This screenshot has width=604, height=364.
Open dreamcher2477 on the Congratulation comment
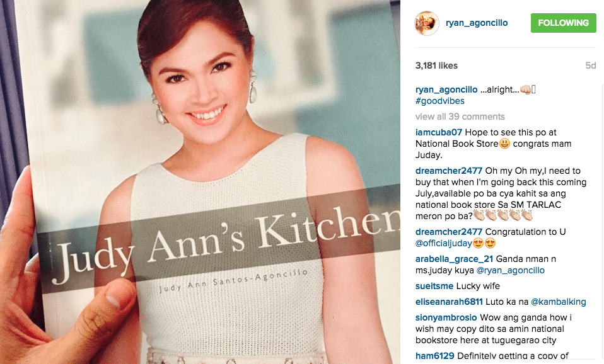click(449, 232)
